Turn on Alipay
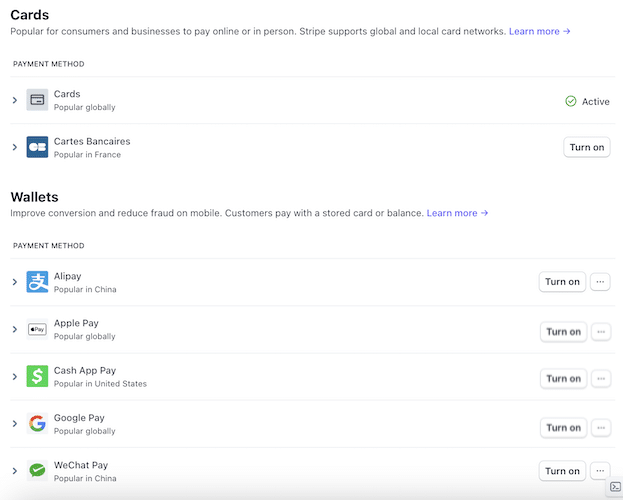This screenshot has width=623, height=500. [x=562, y=282]
